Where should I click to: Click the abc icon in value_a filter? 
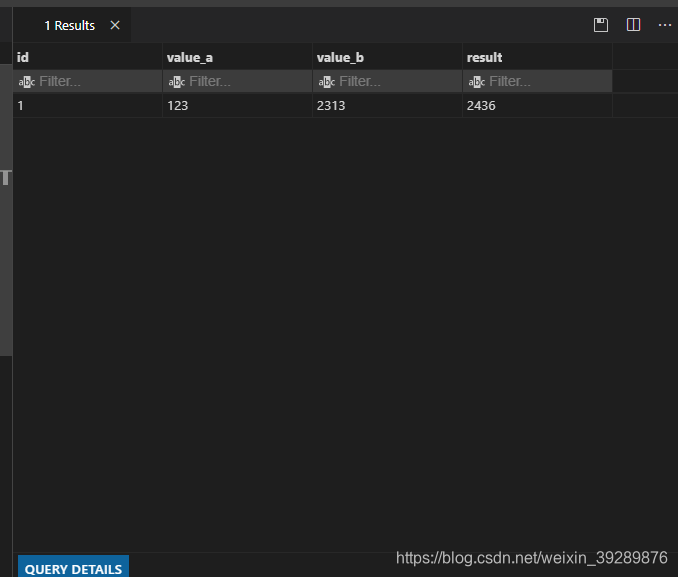pos(176,82)
